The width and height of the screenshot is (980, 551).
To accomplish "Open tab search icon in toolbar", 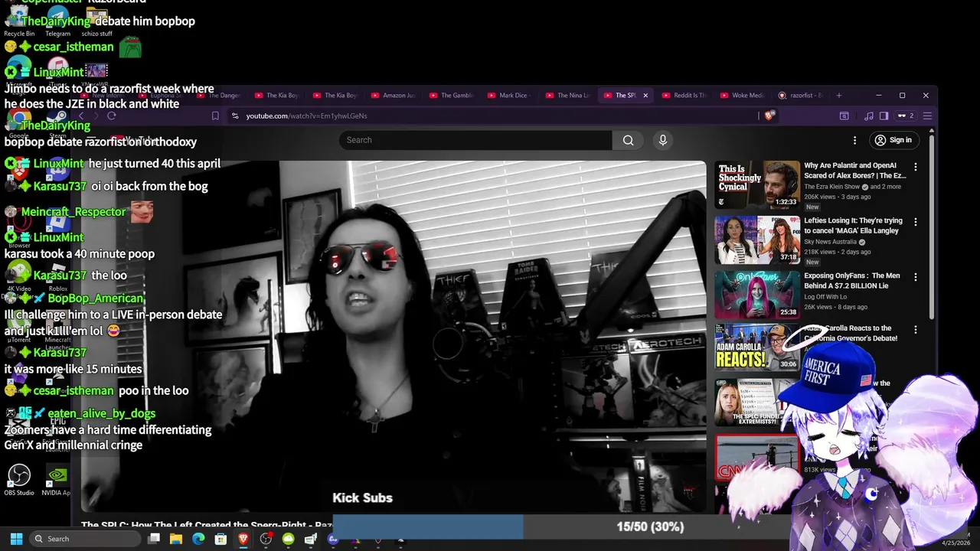I will tap(844, 116).
